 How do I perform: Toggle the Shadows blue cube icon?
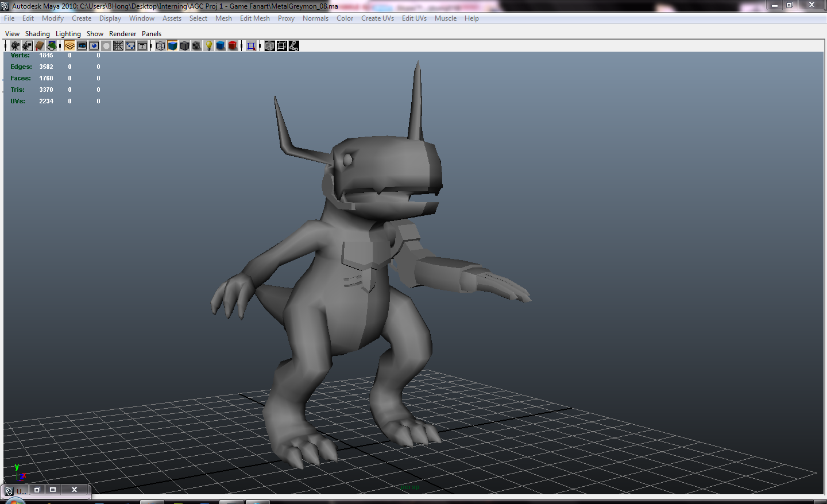[x=221, y=46]
